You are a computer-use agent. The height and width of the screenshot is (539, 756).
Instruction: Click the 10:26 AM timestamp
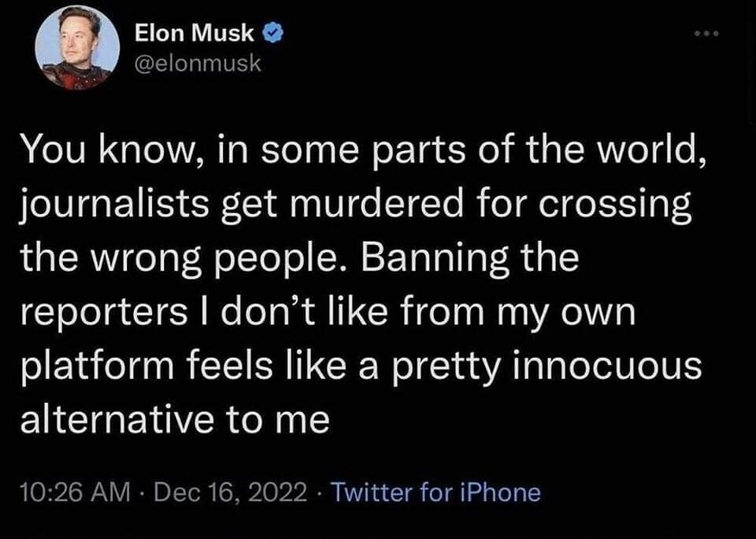tap(72, 493)
